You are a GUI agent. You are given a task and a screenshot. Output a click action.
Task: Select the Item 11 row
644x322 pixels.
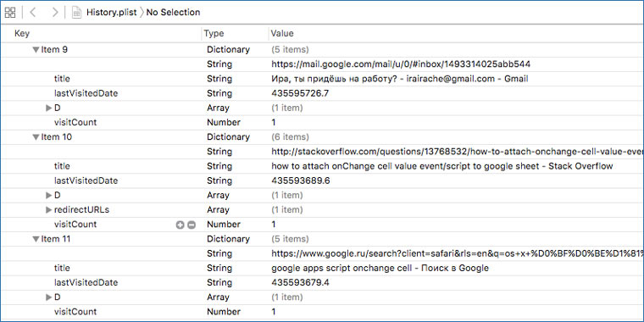pos(322,239)
